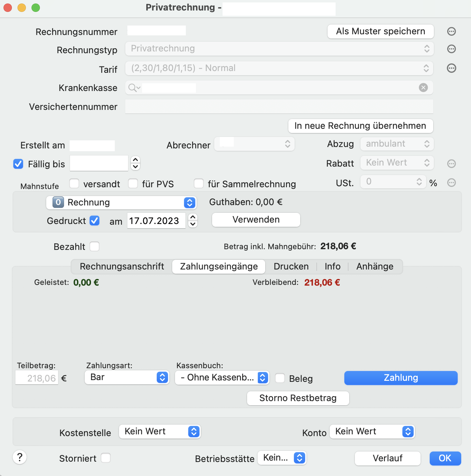Screen dimensions: 471x476
Task: Click the blue Zahlung button
Action: click(x=401, y=378)
